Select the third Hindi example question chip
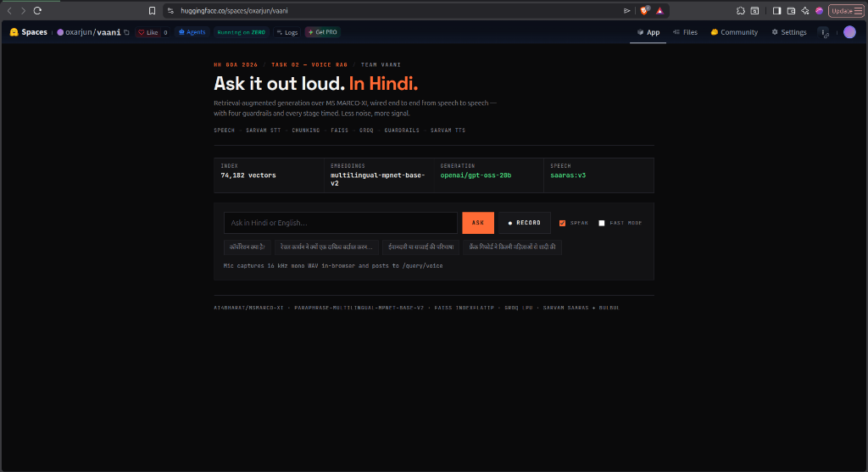 [x=420, y=247]
